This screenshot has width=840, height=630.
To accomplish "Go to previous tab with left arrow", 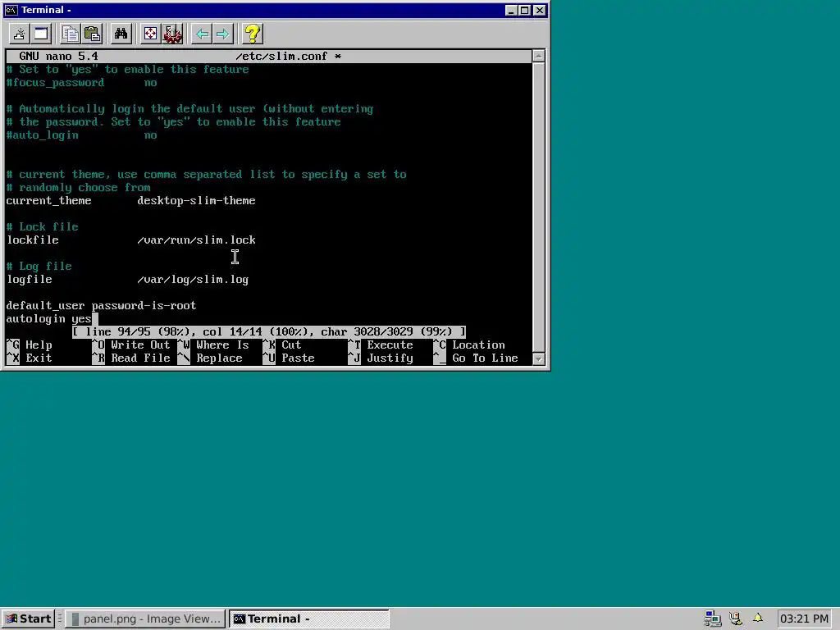I will (x=202, y=34).
